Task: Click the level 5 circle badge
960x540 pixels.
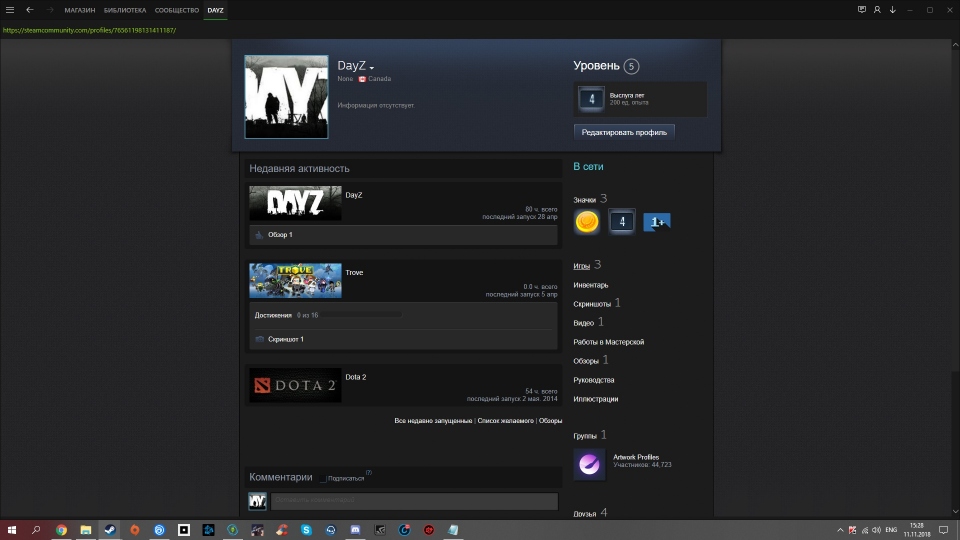Action: pyautogui.click(x=631, y=66)
